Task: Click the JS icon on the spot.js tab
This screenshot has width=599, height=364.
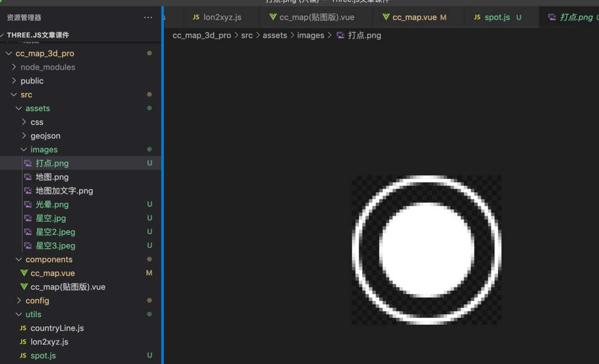Action: pos(477,17)
